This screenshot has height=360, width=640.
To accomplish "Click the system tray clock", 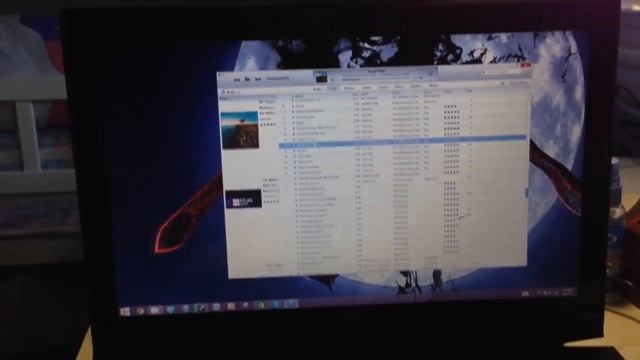I will point(568,292).
